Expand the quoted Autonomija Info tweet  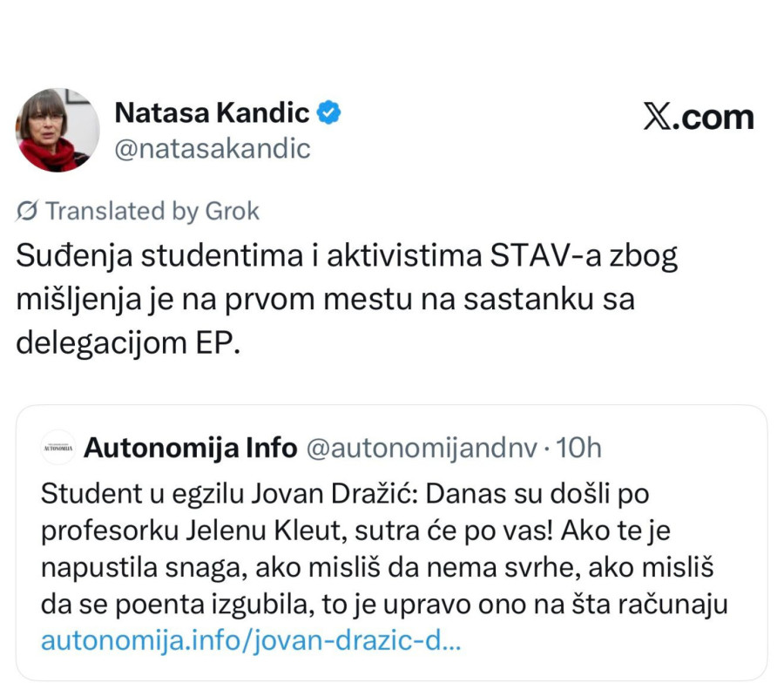(392, 540)
